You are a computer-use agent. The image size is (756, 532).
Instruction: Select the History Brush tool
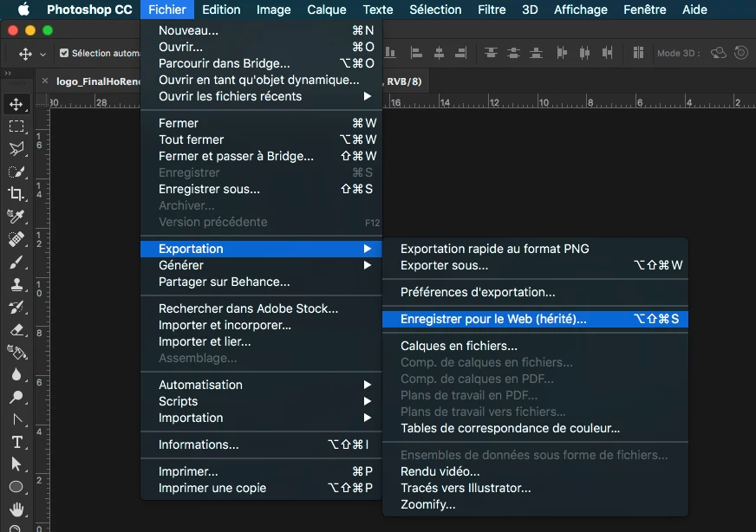pyautogui.click(x=16, y=307)
